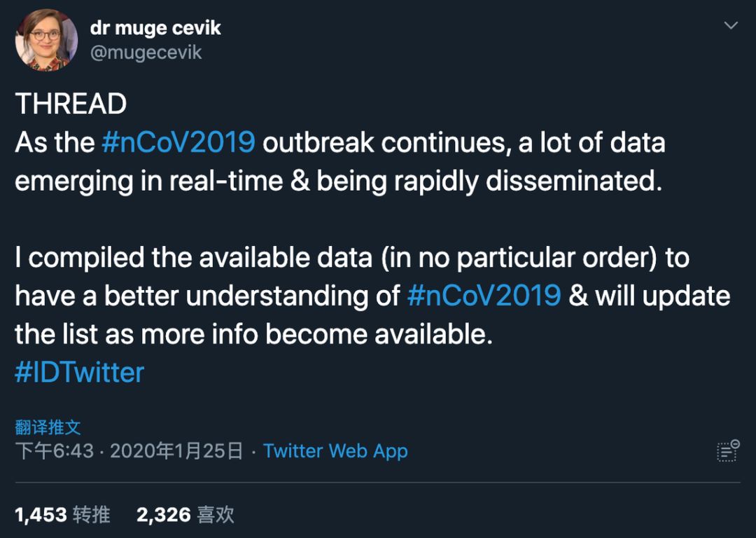Click the word THREAD in the tweet
The width and height of the screenshot is (756, 538).
71,104
